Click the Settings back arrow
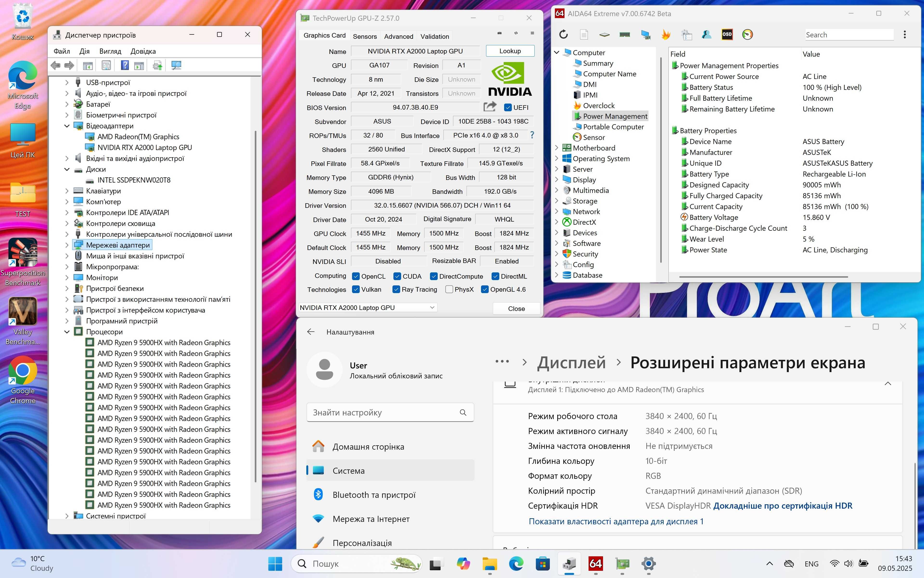 coord(311,331)
